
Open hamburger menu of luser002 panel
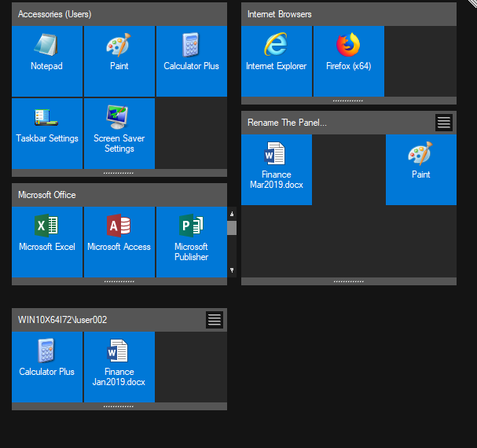tap(215, 320)
